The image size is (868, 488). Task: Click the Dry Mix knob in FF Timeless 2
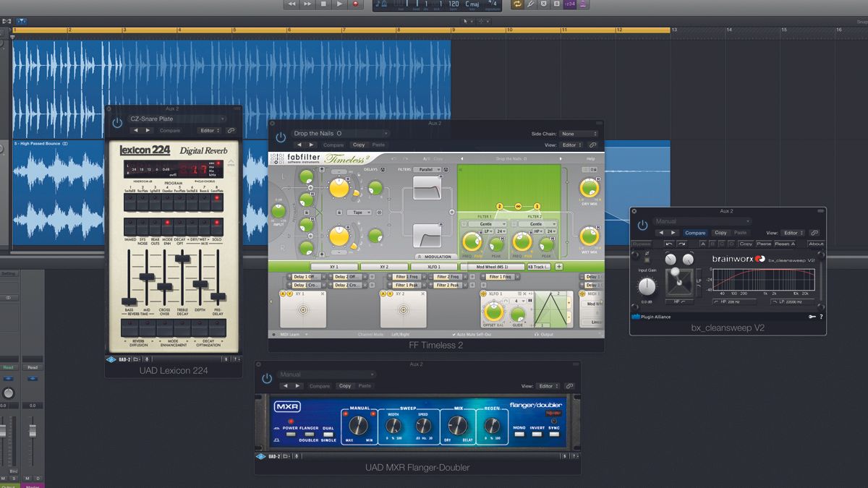(590, 187)
